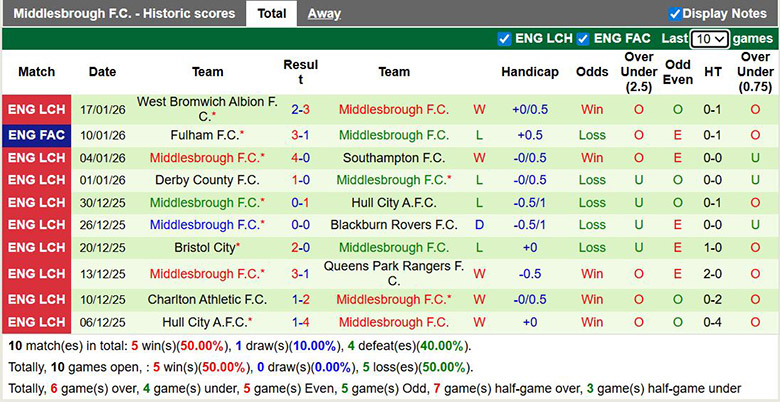
Task: Click the 0-0 draw score
Action: click(x=300, y=225)
